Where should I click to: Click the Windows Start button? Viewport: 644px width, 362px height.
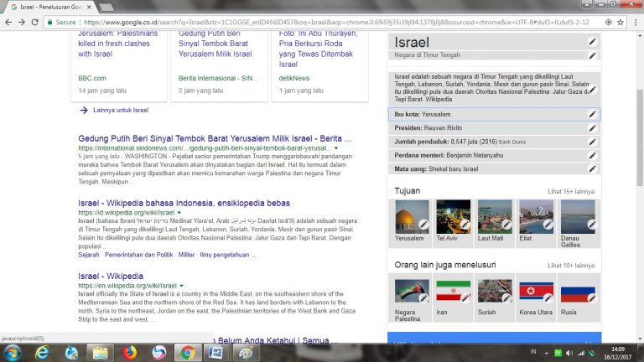pyautogui.click(x=13, y=352)
